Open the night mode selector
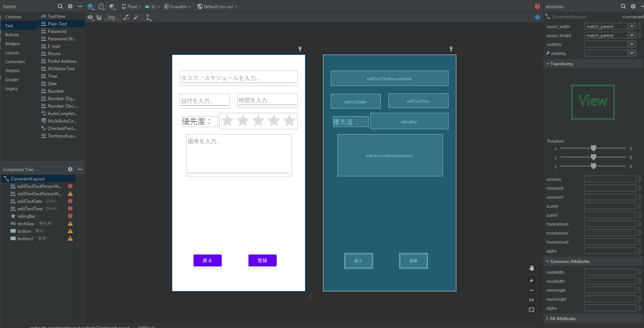644x328 pixels. pyautogui.click(x=113, y=6)
